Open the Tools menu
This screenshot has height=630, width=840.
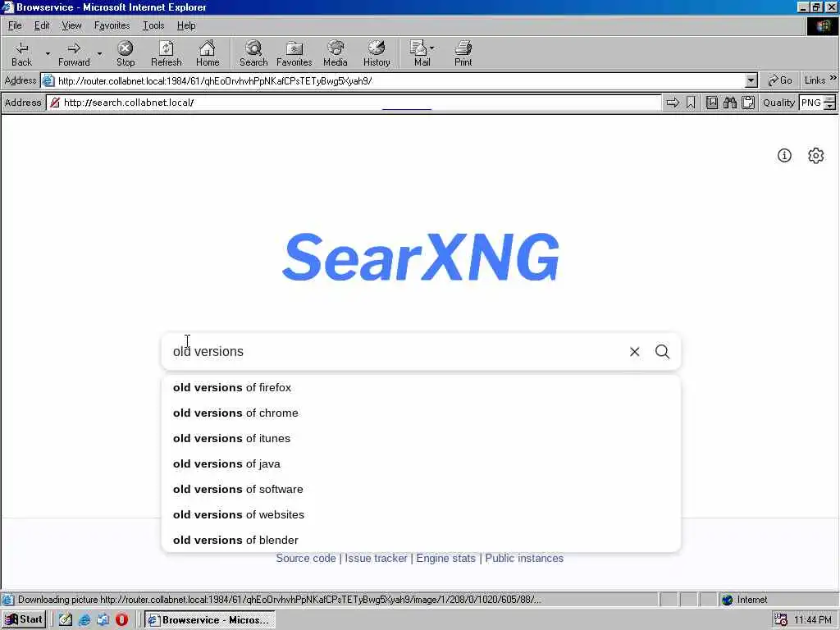pos(153,25)
